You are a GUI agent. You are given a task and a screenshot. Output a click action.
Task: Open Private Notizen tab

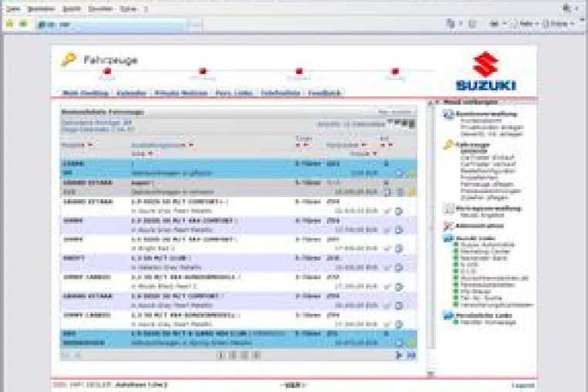pyautogui.click(x=181, y=93)
